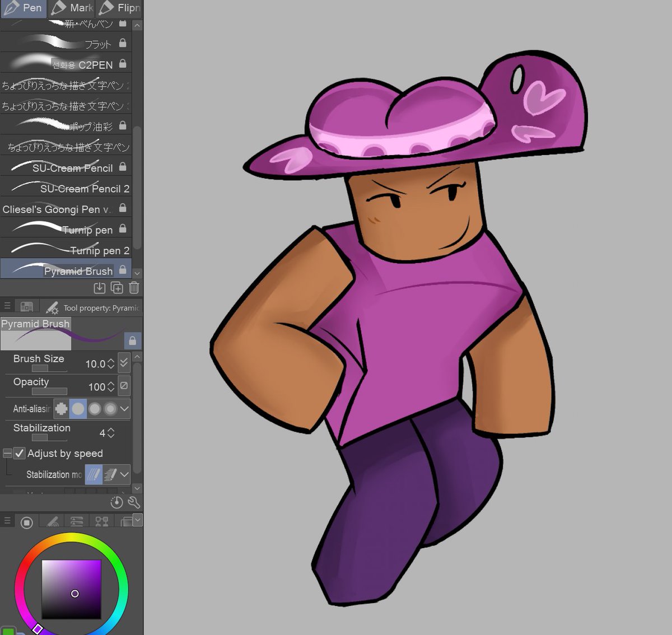Select the ポップ油彩 brush

(x=66, y=124)
